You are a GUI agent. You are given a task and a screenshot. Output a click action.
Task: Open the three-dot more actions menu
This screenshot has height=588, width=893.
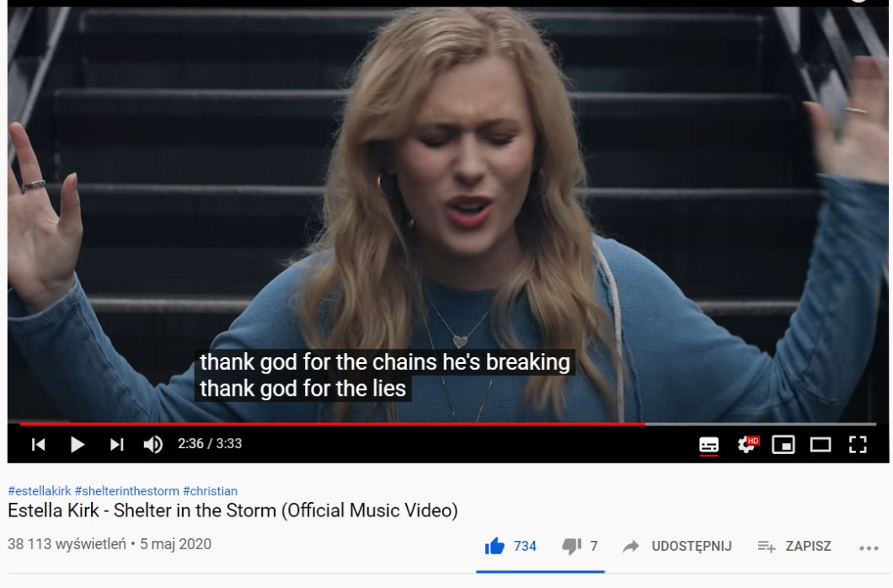[x=869, y=548]
